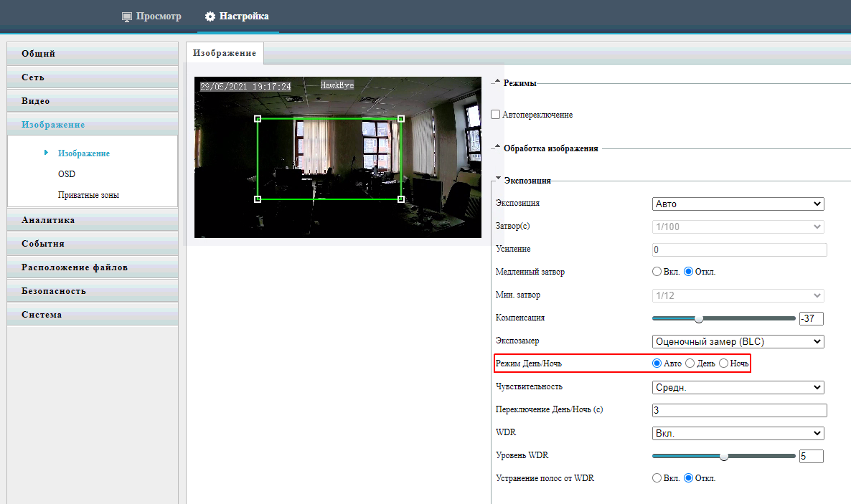
Task: Enable Устранение полос от WDR Вкл.
Action: tap(657, 478)
